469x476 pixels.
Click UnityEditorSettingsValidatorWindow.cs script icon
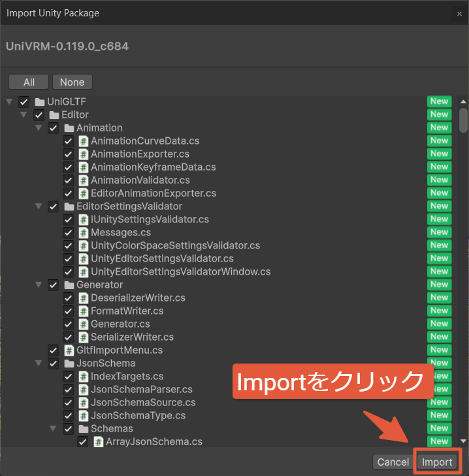point(84,272)
